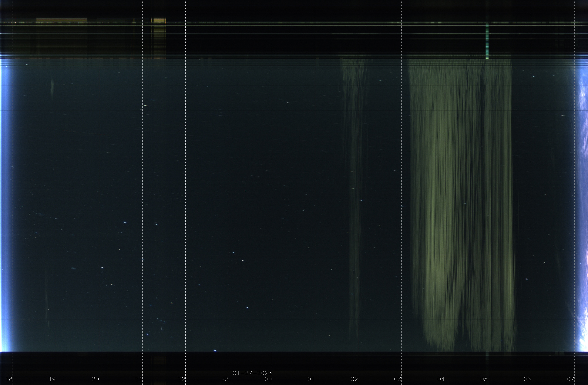
Task: Pick the 07 hour label
Action: [570, 379]
